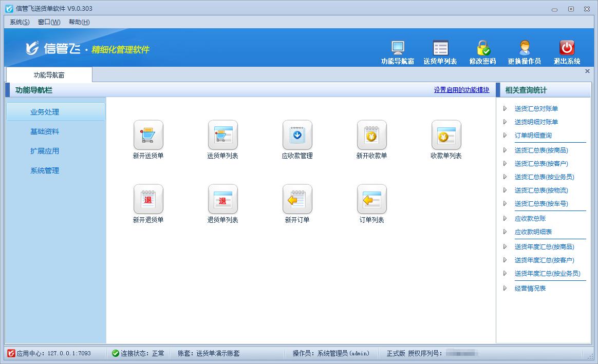Viewport: 598px width, 364px height.
Task: Switch to 扩展应用 section
Action: 45,151
